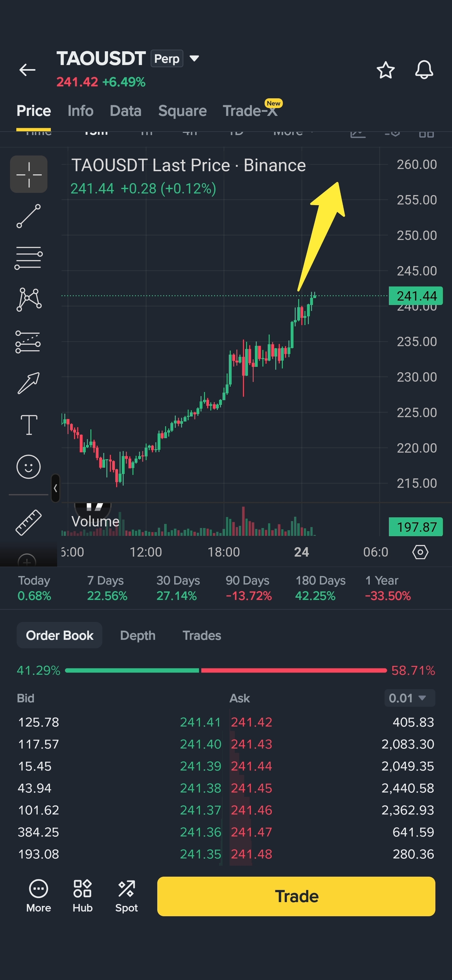452x980 pixels.
Task: Select the trend line drawing tool
Action: pyautogui.click(x=29, y=216)
